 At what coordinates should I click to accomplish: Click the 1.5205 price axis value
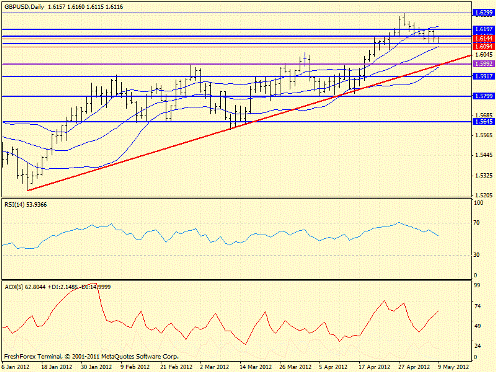tap(484, 195)
